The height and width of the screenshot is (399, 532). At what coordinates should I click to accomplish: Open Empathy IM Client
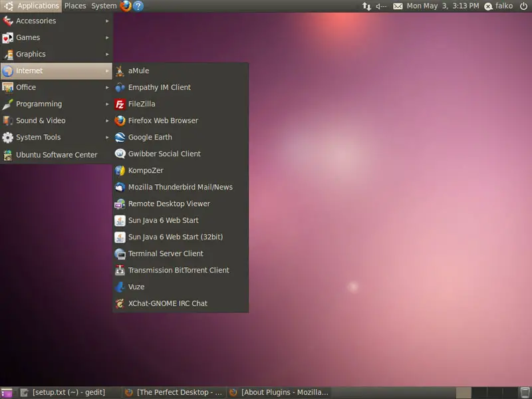tap(180, 87)
